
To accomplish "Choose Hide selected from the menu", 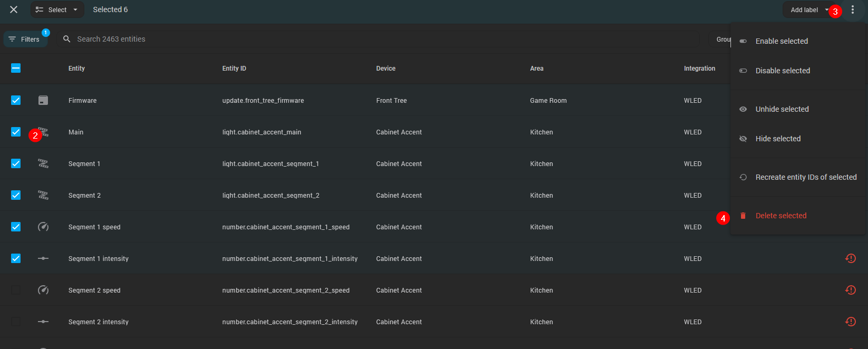I will click(778, 139).
